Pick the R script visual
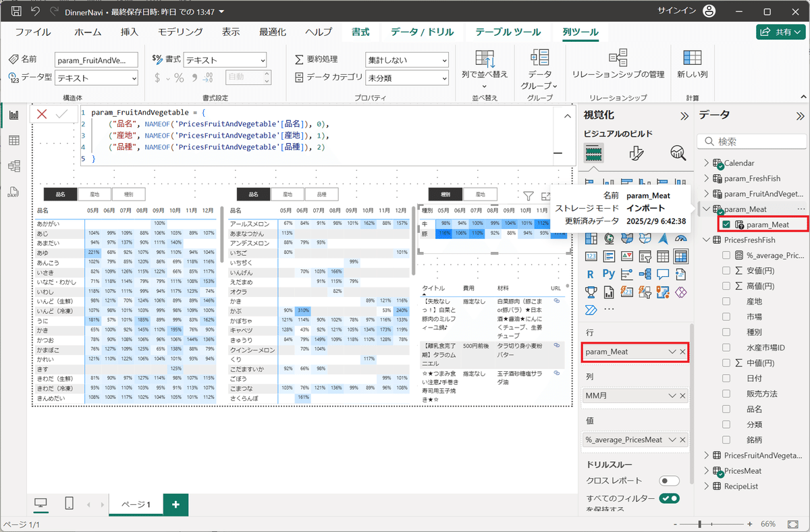 click(x=591, y=274)
